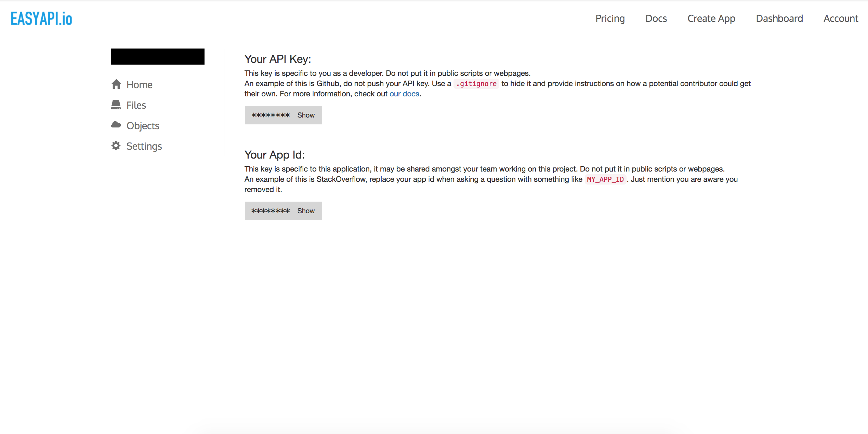
Task: Click the Objects cloud icon
Action: [116, 125]
